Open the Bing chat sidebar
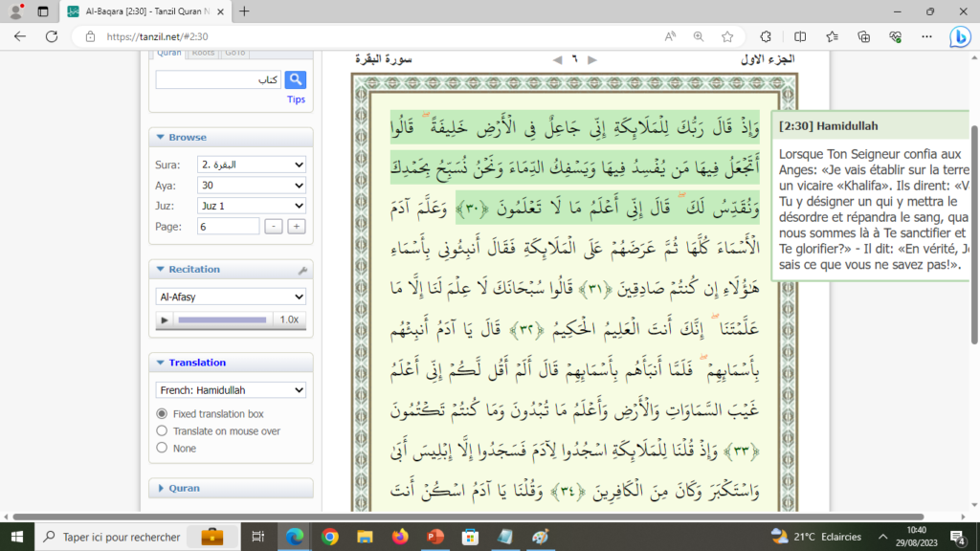Screen dimensions: 980x551 960,37
